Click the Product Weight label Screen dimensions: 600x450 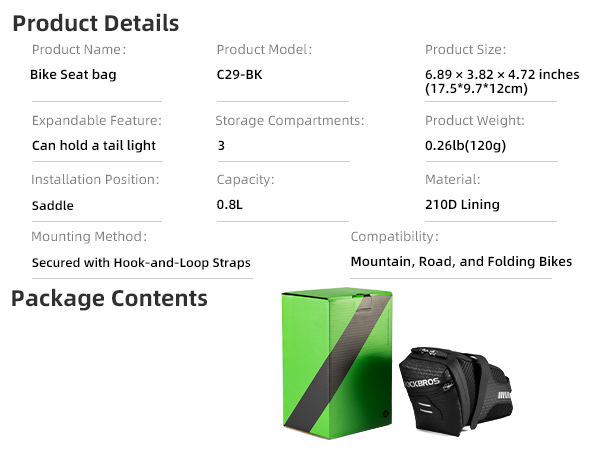pyautogui.click(x=475, y=121)
